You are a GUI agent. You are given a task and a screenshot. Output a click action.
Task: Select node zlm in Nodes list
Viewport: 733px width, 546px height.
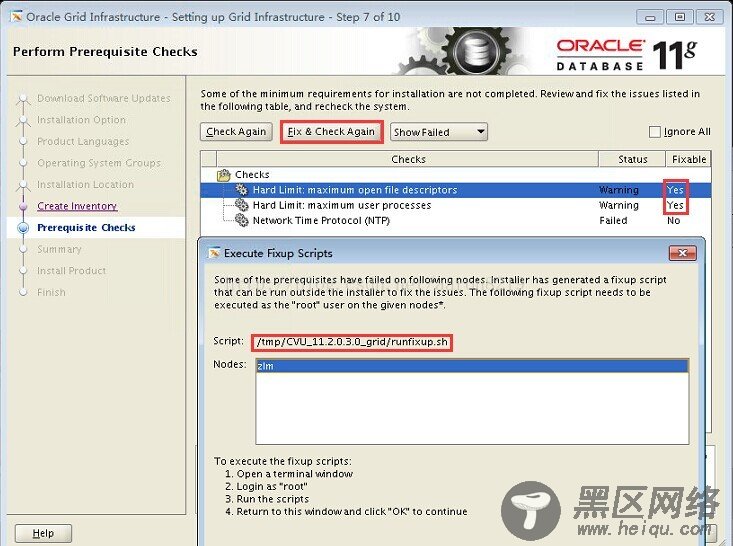pos(472,366)
